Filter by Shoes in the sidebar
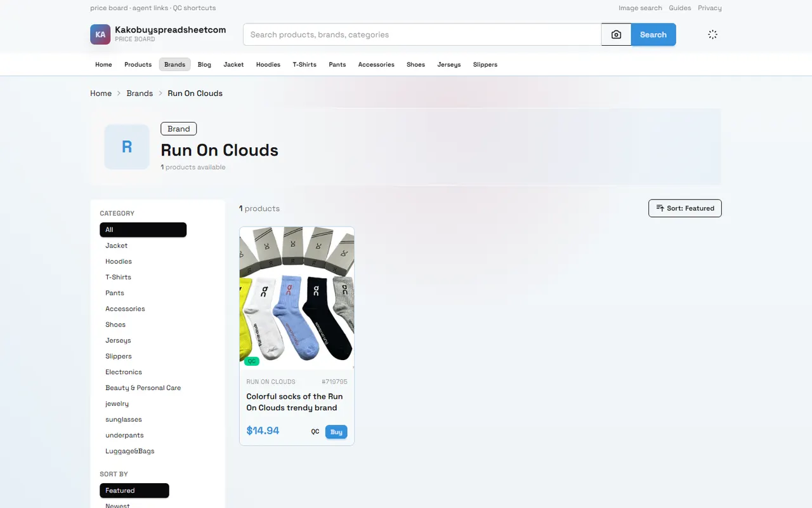812x508 pixels. pyautogui.click(x=115, y=324)
